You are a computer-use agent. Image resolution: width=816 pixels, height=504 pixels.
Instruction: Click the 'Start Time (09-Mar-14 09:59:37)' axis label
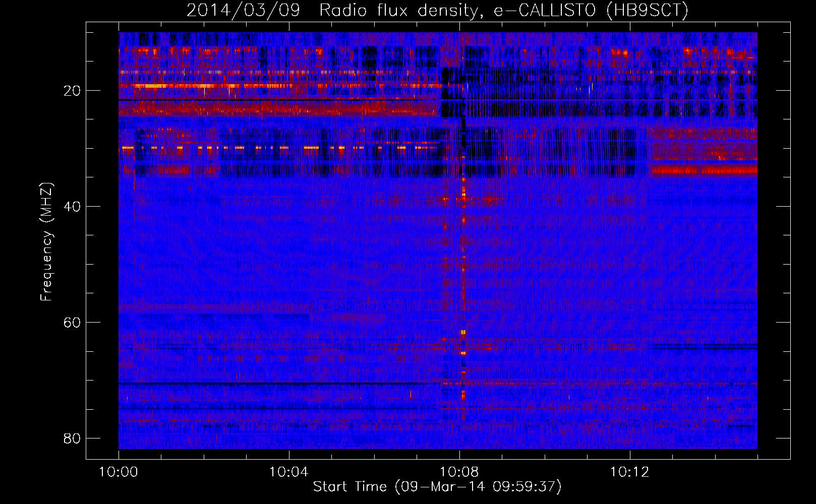pyautogui.click(x=437, y=487)
